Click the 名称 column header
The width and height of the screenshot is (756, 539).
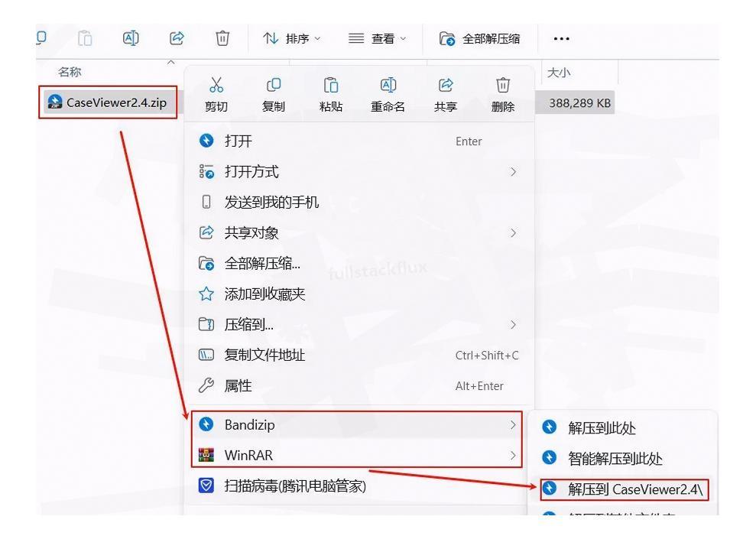(70, 73)
